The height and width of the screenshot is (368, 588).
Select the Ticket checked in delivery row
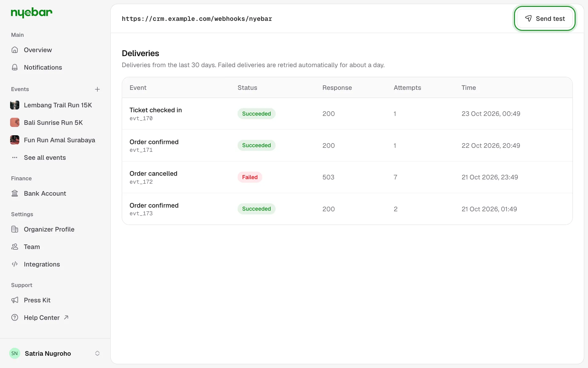pos(347,114)
